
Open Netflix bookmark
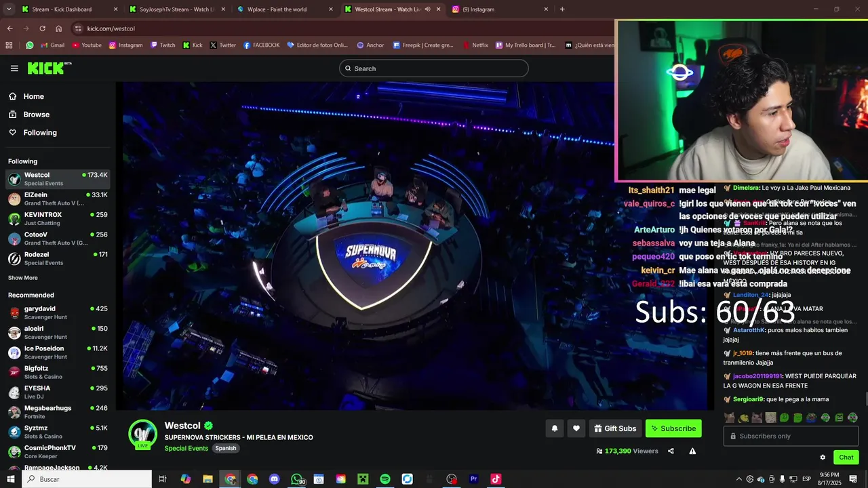475,45
